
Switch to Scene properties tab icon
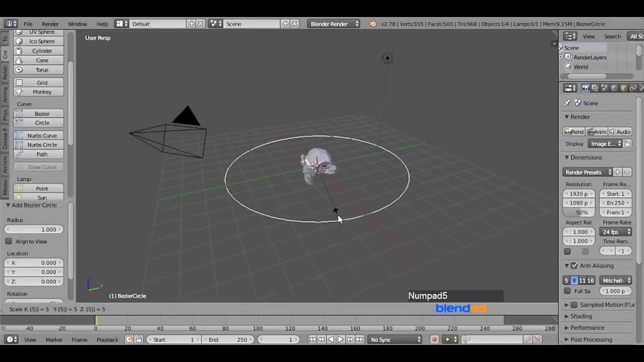click(x=605, y=88)
